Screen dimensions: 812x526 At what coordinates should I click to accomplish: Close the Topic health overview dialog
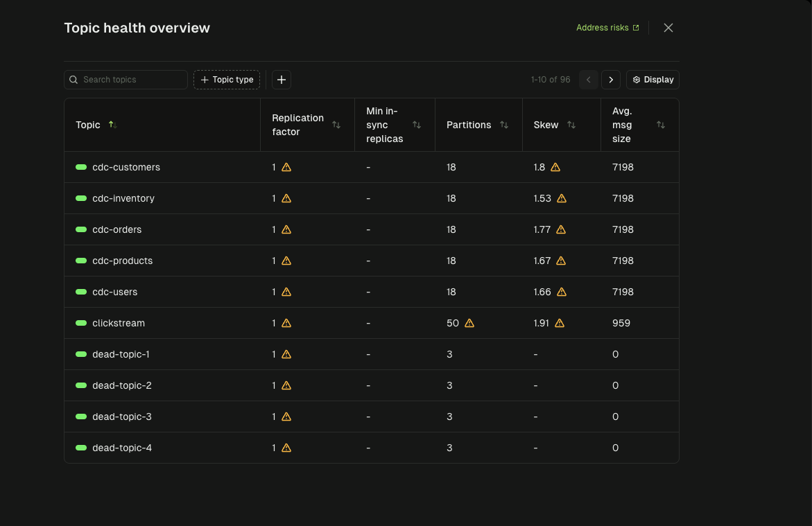(x=668, y=28)
